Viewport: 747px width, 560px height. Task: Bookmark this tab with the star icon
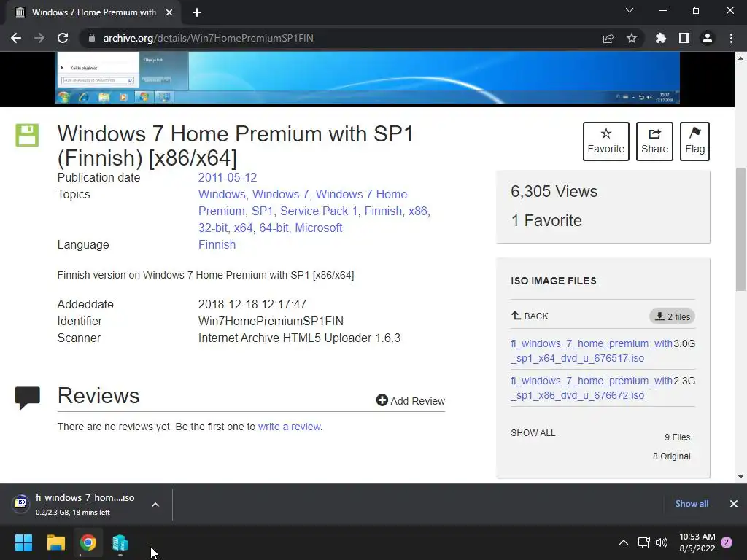(632, 38)
